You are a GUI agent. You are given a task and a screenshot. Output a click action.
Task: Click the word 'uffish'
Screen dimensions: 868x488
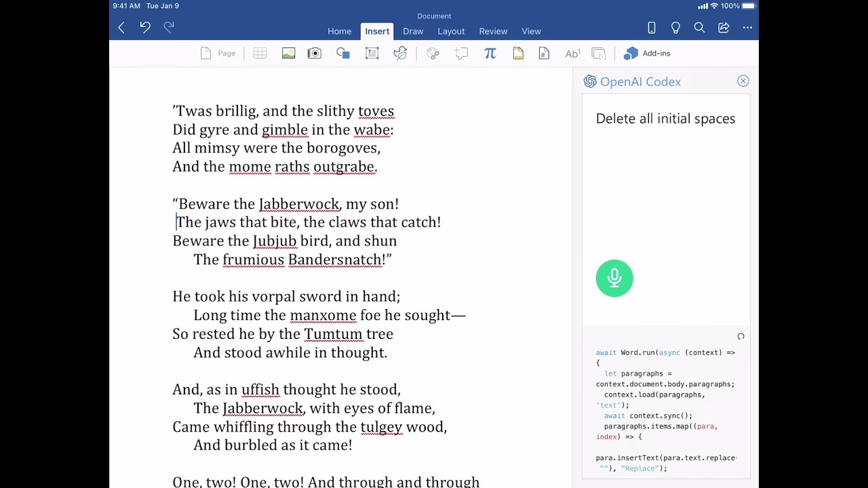coord(260,390)
